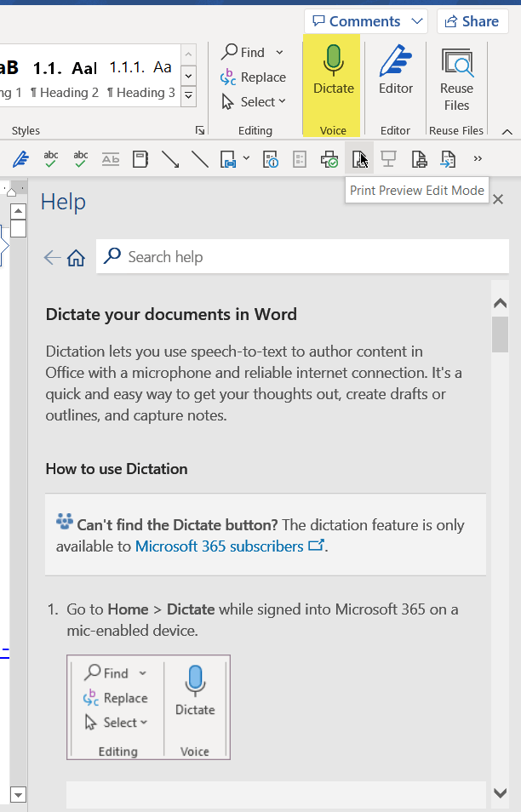Click the 'Can't find the Dictate button?' text
This screenshot has height=812, width=521.
point(177,525)
